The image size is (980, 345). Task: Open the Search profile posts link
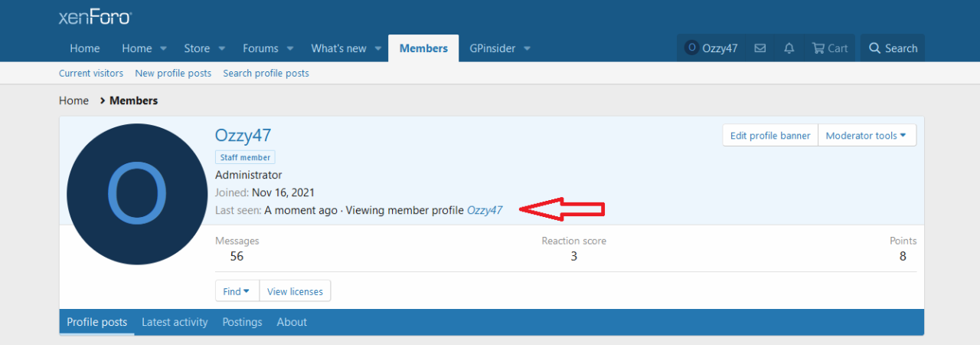tap(266, 74)
